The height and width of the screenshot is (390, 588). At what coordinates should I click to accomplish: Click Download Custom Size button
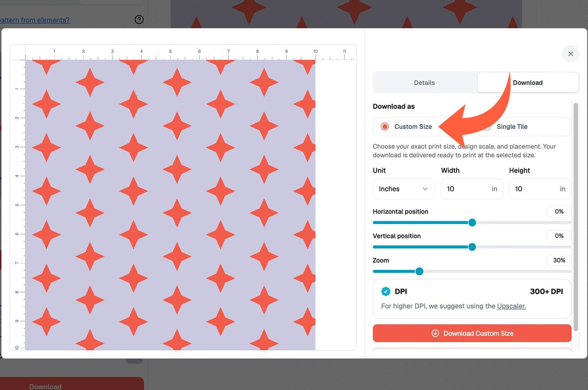472,333
